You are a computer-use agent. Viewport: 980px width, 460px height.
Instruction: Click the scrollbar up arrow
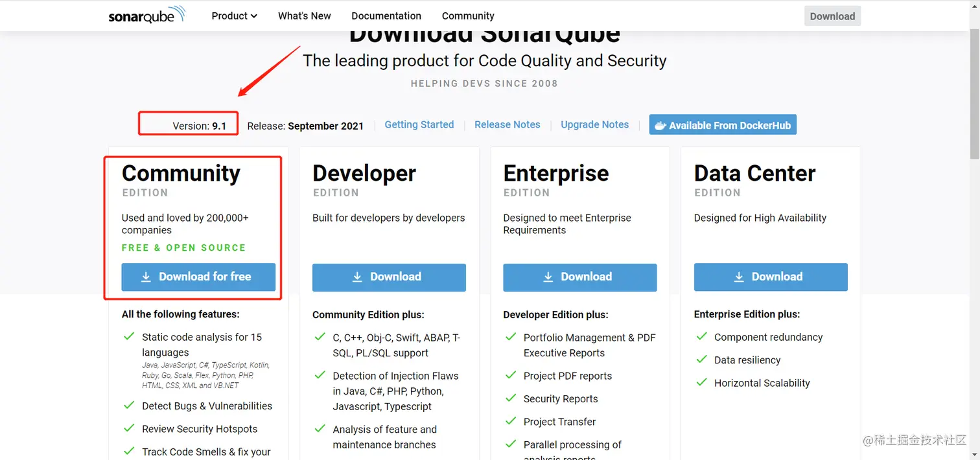974,5
